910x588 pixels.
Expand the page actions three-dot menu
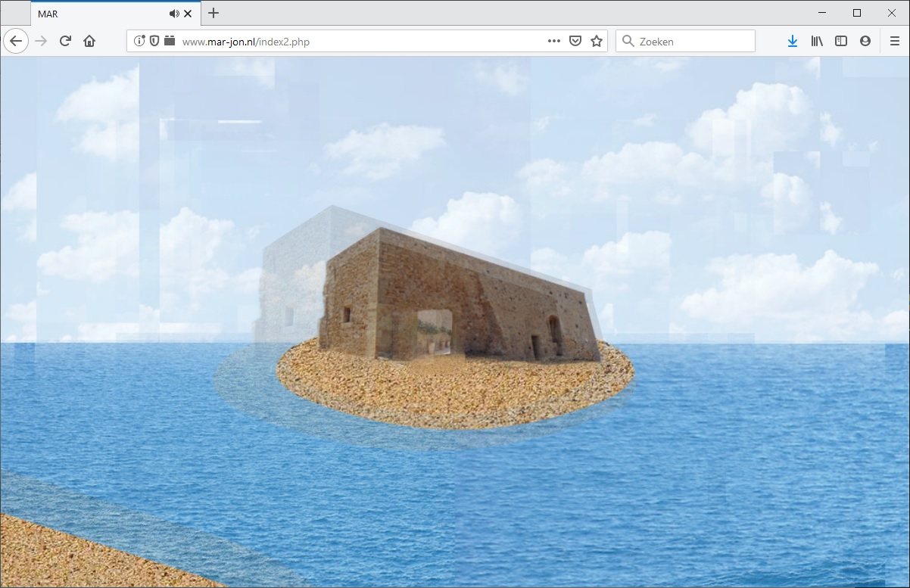[x=554, y=41]
